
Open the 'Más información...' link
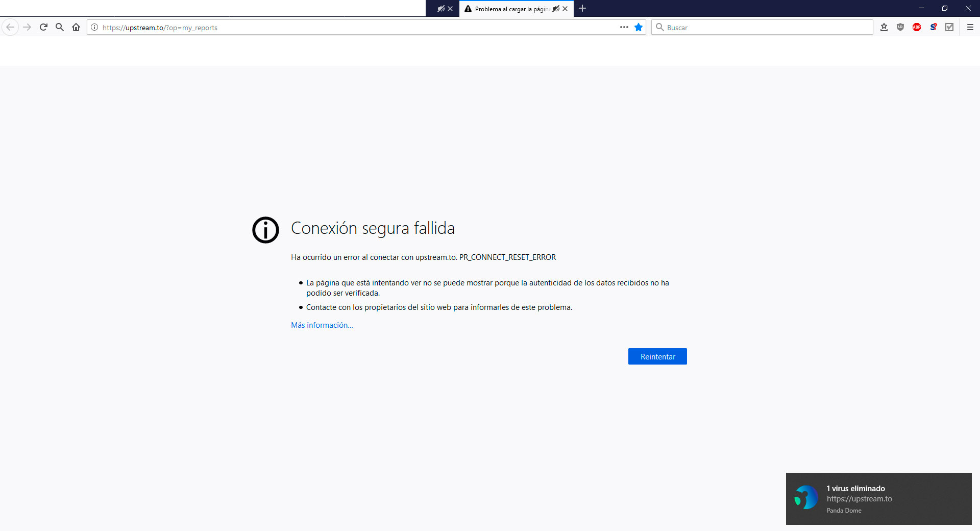point(322,325)
